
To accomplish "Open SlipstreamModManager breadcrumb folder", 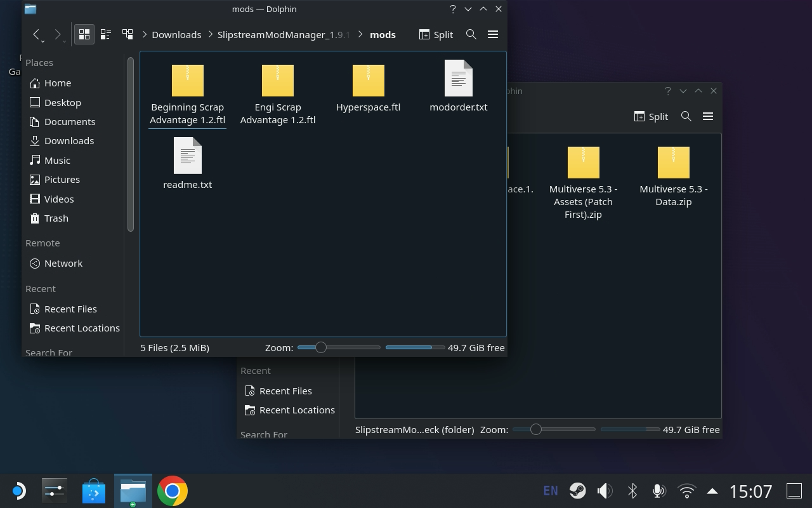I will 284,34.
